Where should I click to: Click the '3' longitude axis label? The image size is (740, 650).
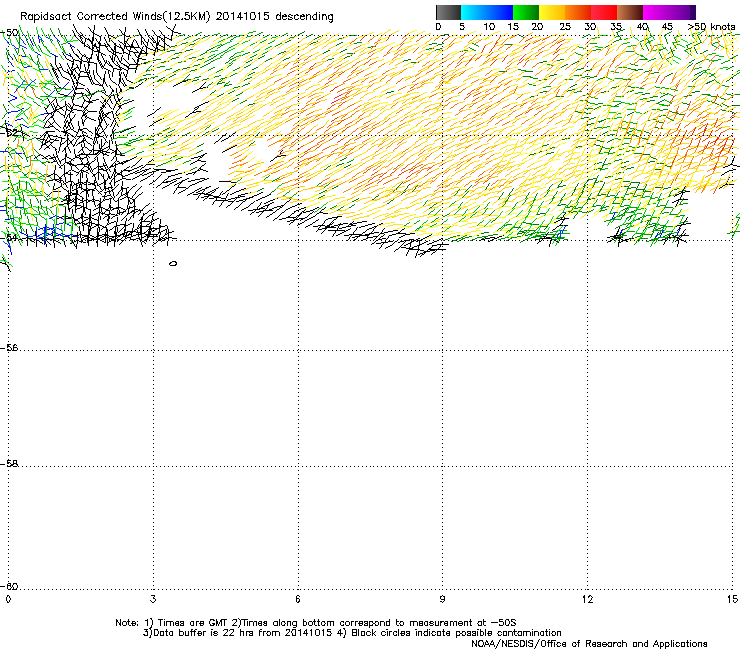point(153,599)
